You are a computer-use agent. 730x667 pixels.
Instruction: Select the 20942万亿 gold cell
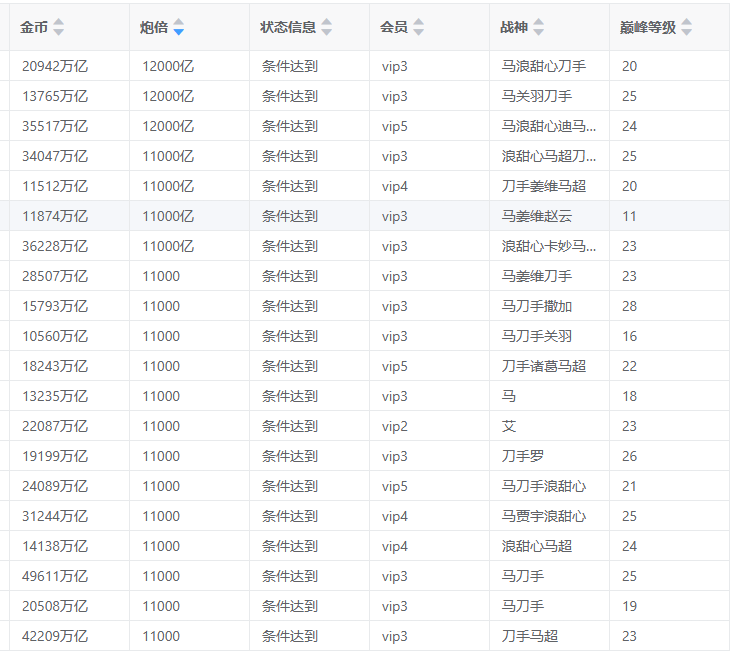coord(55,66)
